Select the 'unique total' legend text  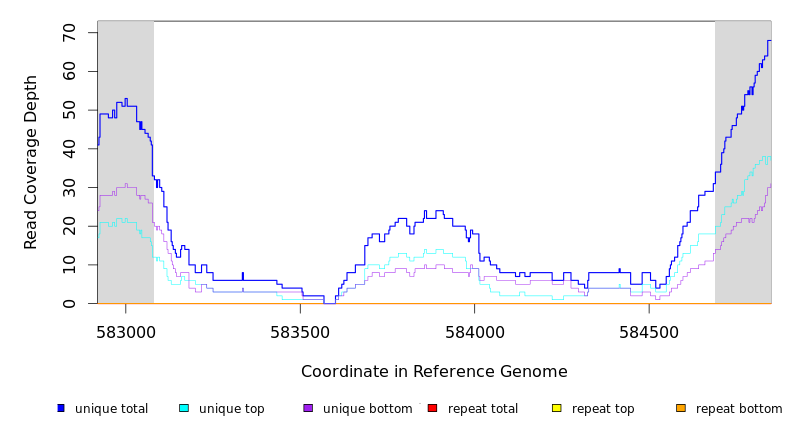(x=111, y=409)
